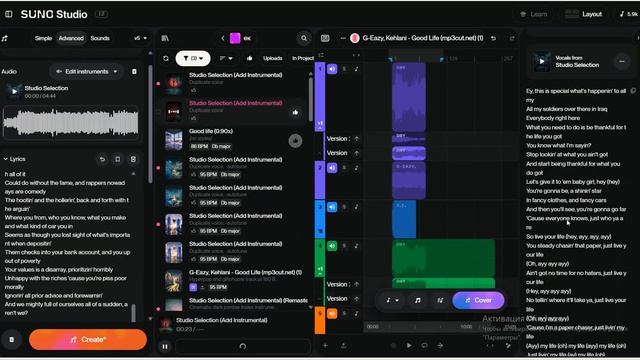Toggle loop in the timeline transport

[x=424, y=345]
